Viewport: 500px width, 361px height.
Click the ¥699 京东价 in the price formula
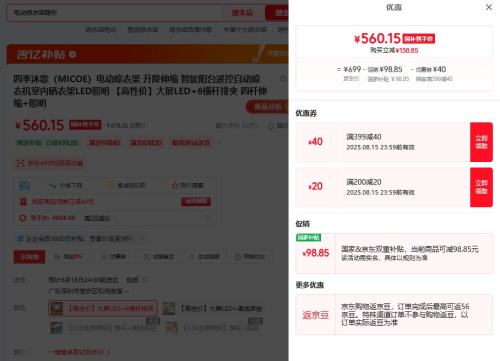[352, 69]
